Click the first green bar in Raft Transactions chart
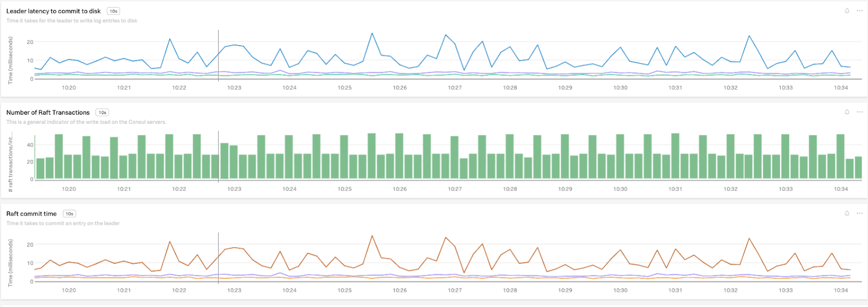Image resolution: width=868 pixels, height=307 pixels. point(40,169)
